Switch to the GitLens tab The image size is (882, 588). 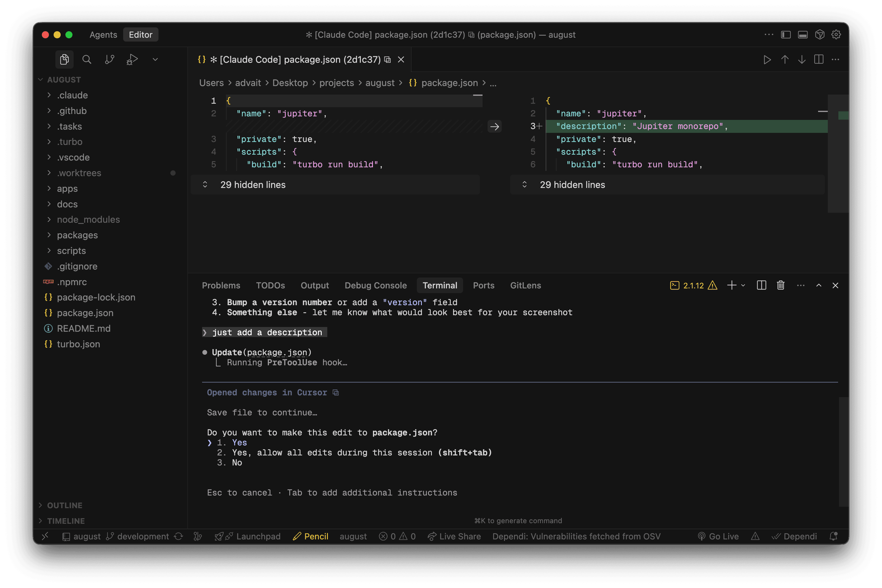pos(525,285)
